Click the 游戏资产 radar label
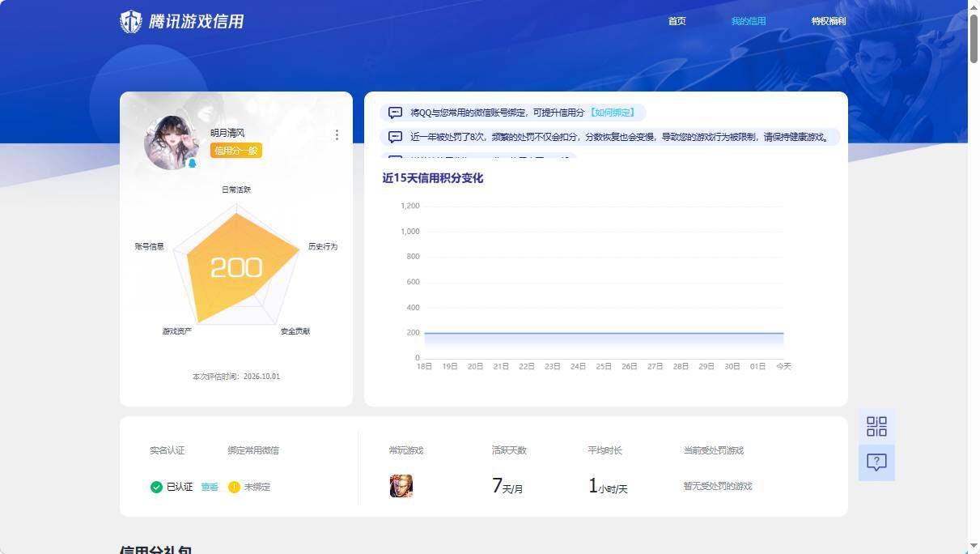This screenshot has width=980, height=554. [x=177, y=331]
